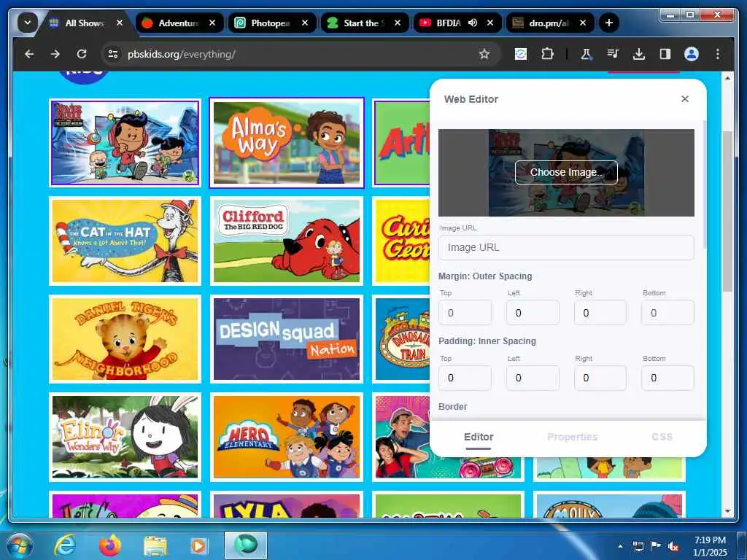Screen dimensions: 747x560
Task: Open the Extensions puzzle icon
Action: coord(547,54)
